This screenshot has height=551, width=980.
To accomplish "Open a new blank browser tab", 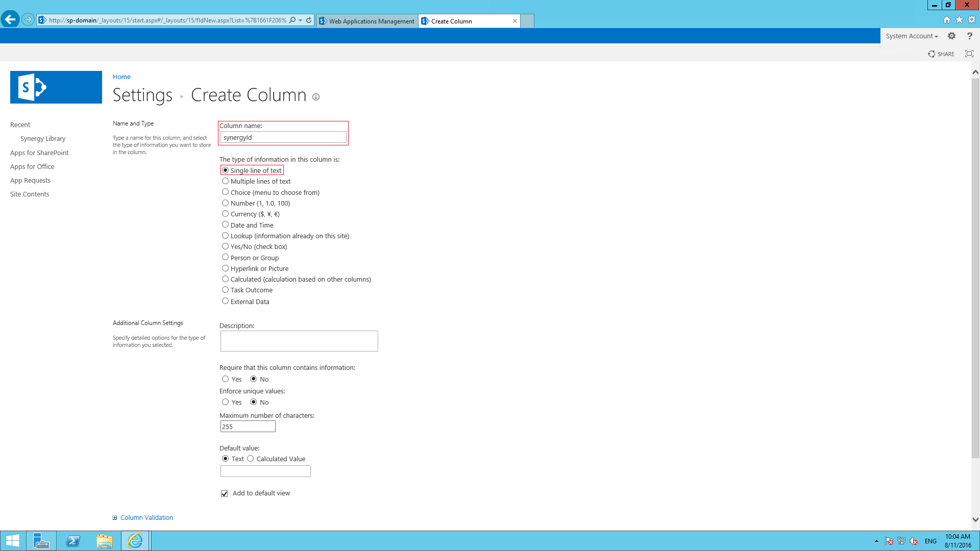I will point(527,21).
